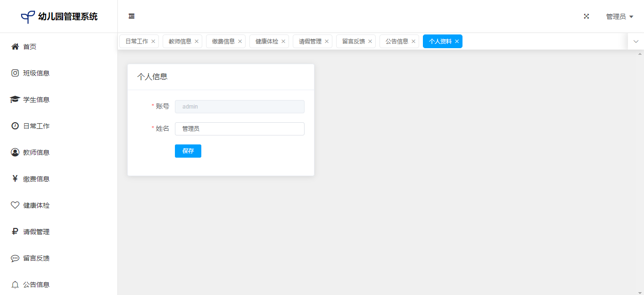Click the graduation cap icon for 学生信息

15,100
